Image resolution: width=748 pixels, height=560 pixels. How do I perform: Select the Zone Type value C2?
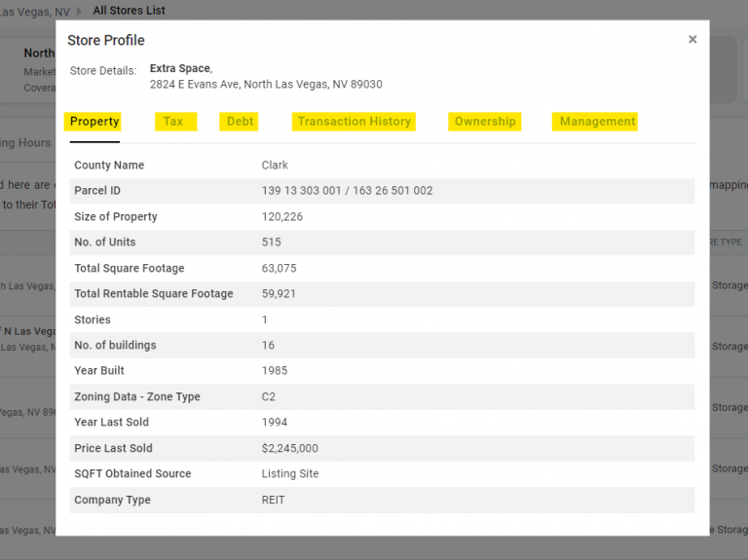click(x=269, y=396)
